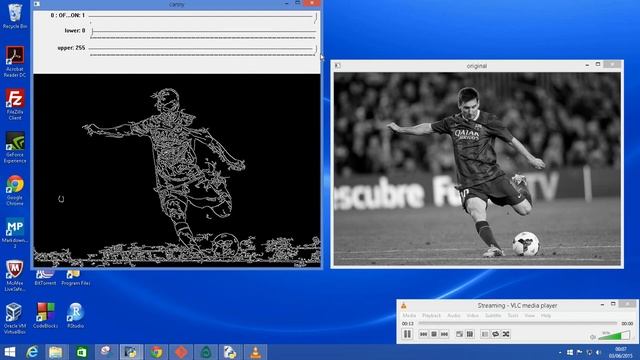
Task: Select Oracle VM VirtualBox desktop icon
Action: [15, 319]
